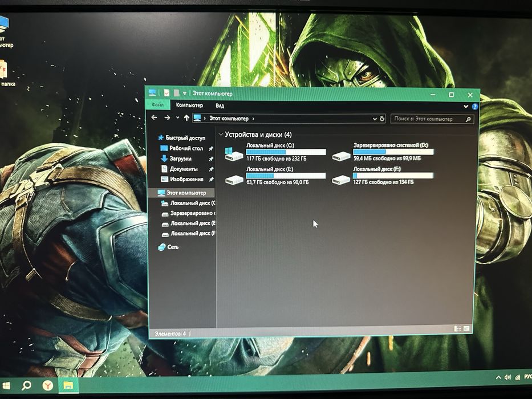Go up one folder level
Viewport: 532px width, 399px height.
click(x=186, y=118)
